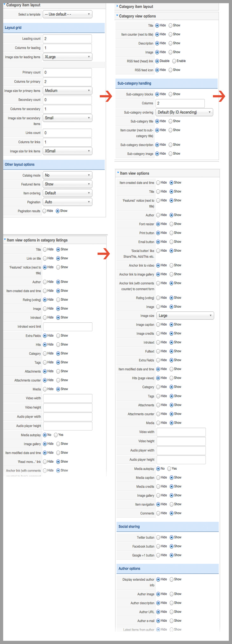Image resolution: width=232 pixels, height=644 pixels.
Task: Select Show for Sub-category blocks
Action: click(x=171, y=94)
